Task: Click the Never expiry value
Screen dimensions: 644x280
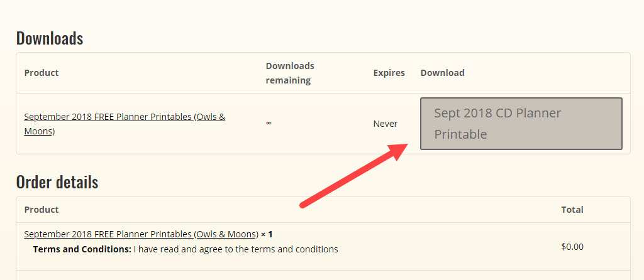Action: click(x=385, y=124)
